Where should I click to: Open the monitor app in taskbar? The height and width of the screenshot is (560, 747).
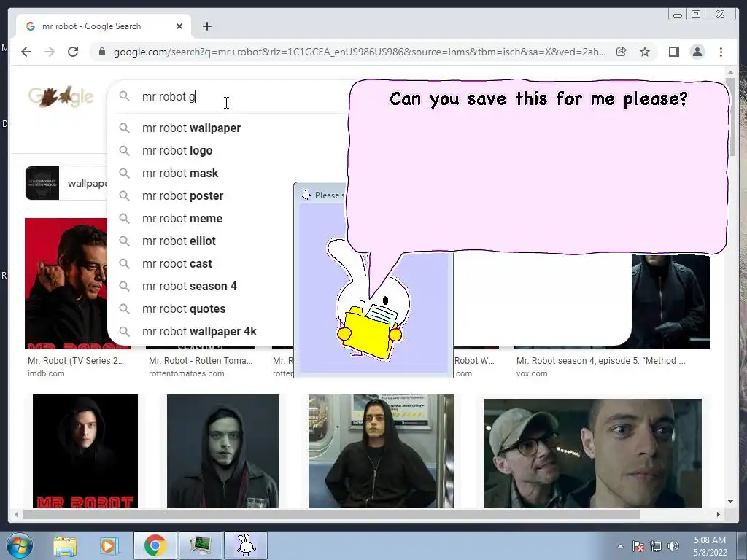tap(200, 545)
